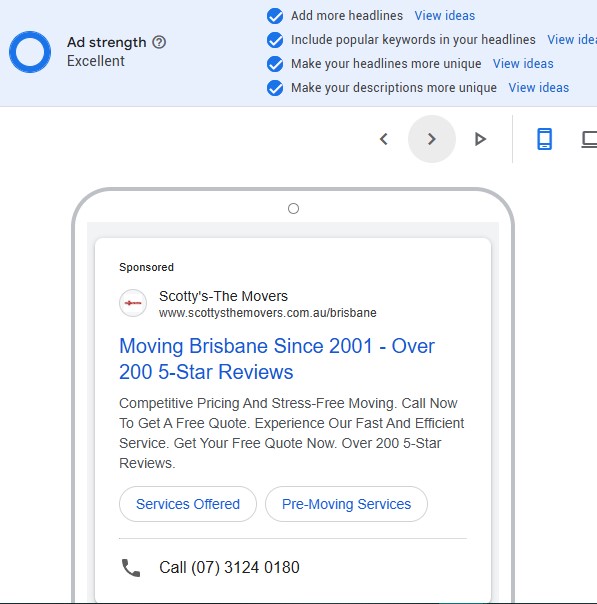Viewport: 597px width, 604px height.
Task: Show previous ad preview with left chevron
Action: [x=384, y=139]
